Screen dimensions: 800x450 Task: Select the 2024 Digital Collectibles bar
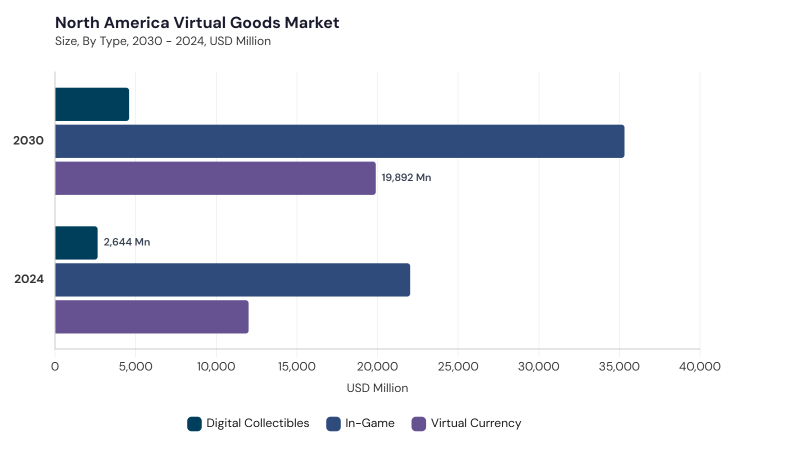tap(76, 243)
